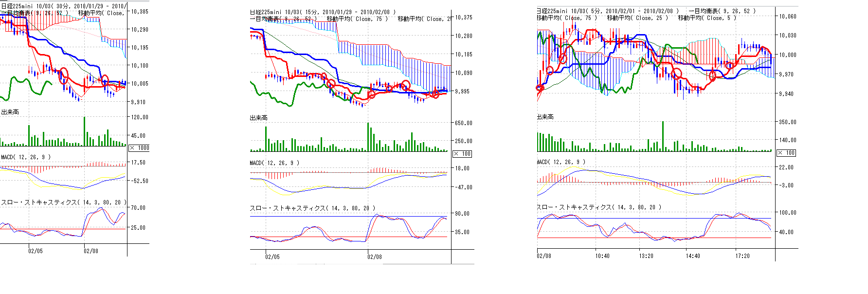
Task: Click the 02/05 date in the 30分 chart
Action: [x=35, y=251]
